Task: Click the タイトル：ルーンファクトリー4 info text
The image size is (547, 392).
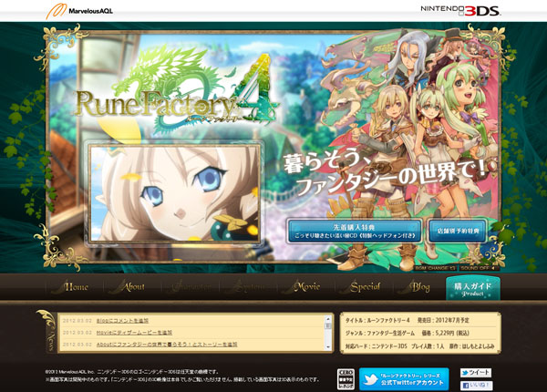Action: (377, 320)
